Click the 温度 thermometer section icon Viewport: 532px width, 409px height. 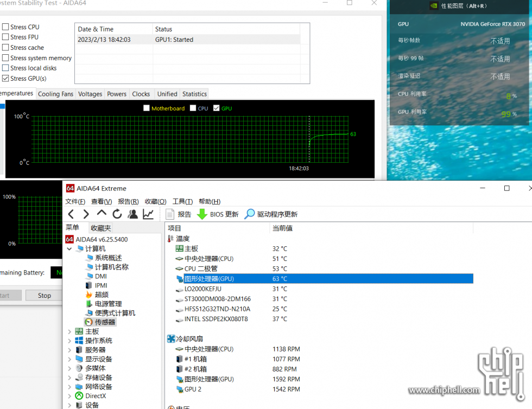(x=170, y=239)
